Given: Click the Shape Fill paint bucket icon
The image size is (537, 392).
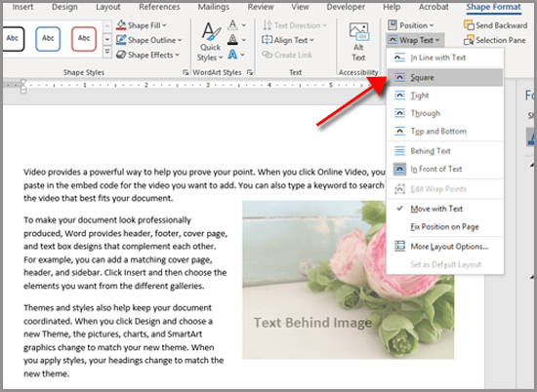Looking at the screenshot, I should (x=121, y=25).
